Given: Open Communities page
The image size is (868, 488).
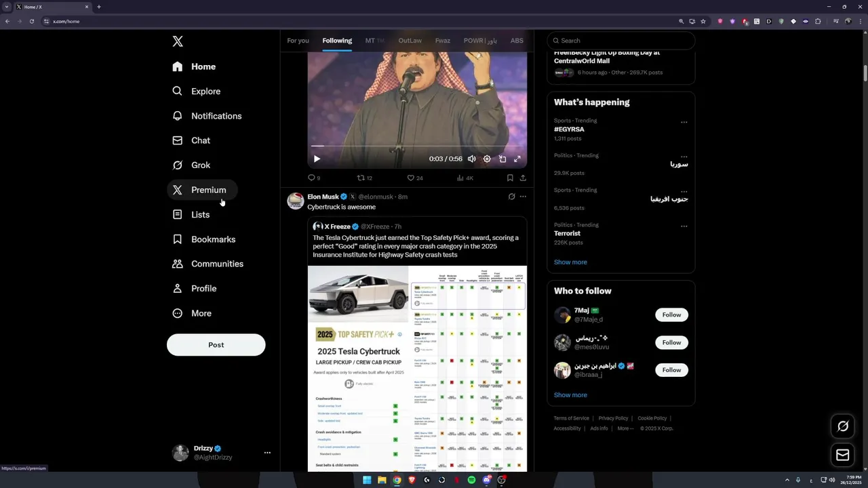Looking at the screenshot, I should [208, 264].
